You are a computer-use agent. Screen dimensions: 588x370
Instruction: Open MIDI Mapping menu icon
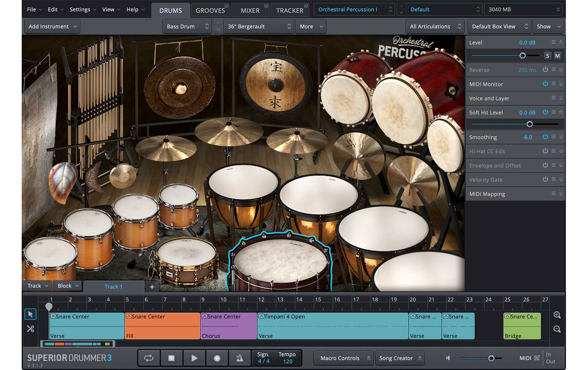[x=553, y=193]
